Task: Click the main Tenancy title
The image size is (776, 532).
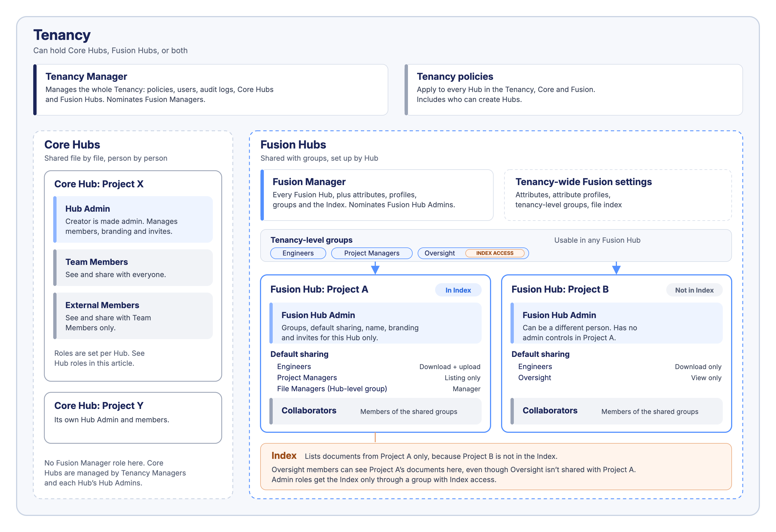Action: click(62, 35)
